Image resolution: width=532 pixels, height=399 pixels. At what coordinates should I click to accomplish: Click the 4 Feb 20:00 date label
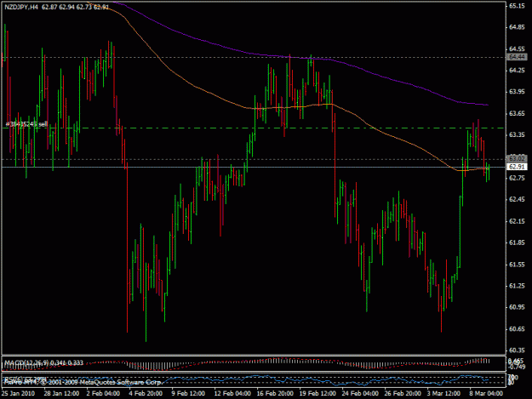point(146,393)
